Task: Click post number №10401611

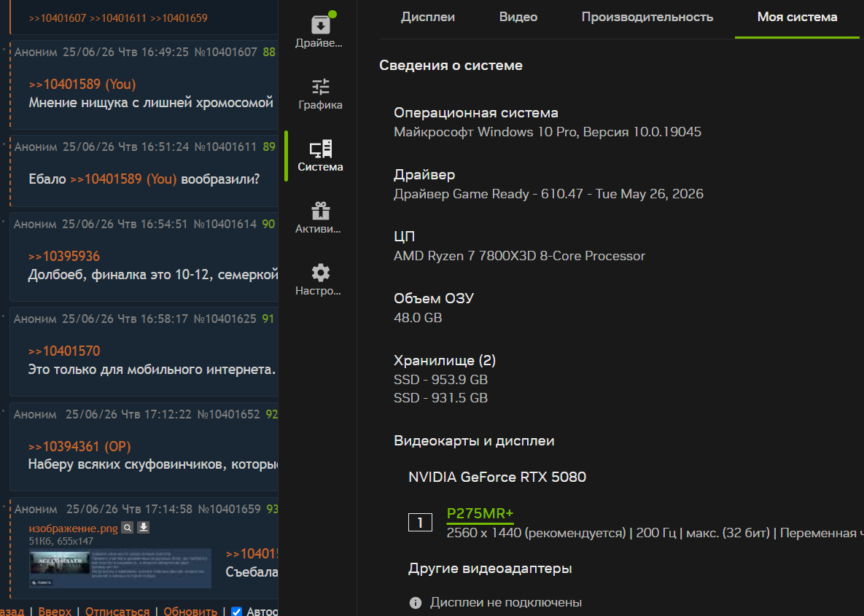Action: coord(225,147)
